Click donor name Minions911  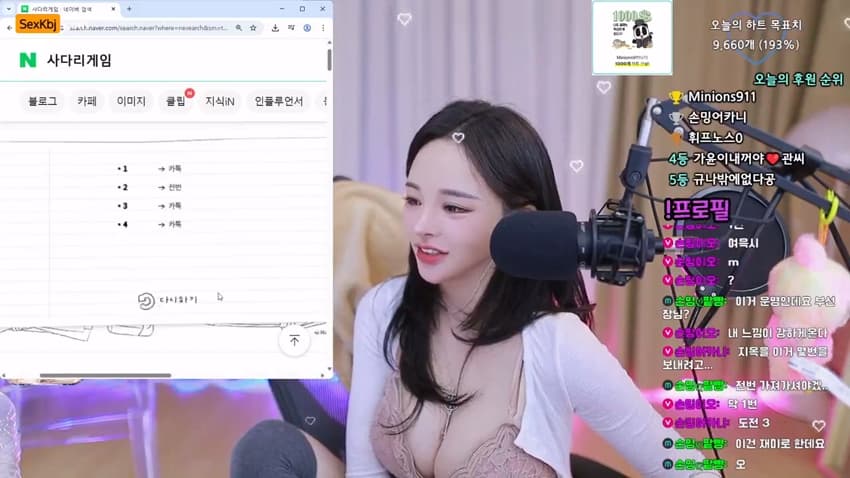pyautogui.click(x=722, y=97)
